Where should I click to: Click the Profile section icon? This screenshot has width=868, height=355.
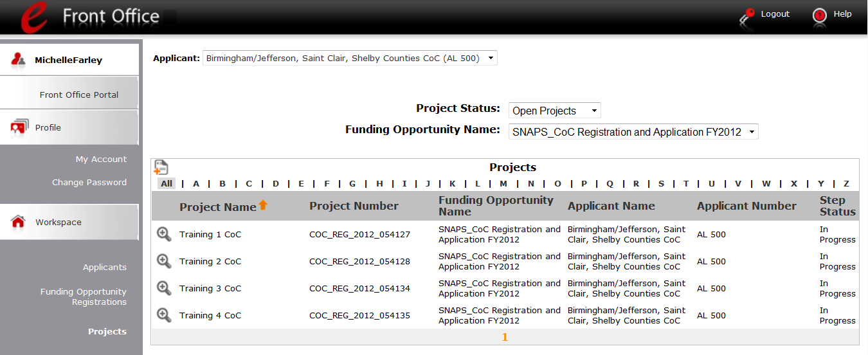coord(19,127)
